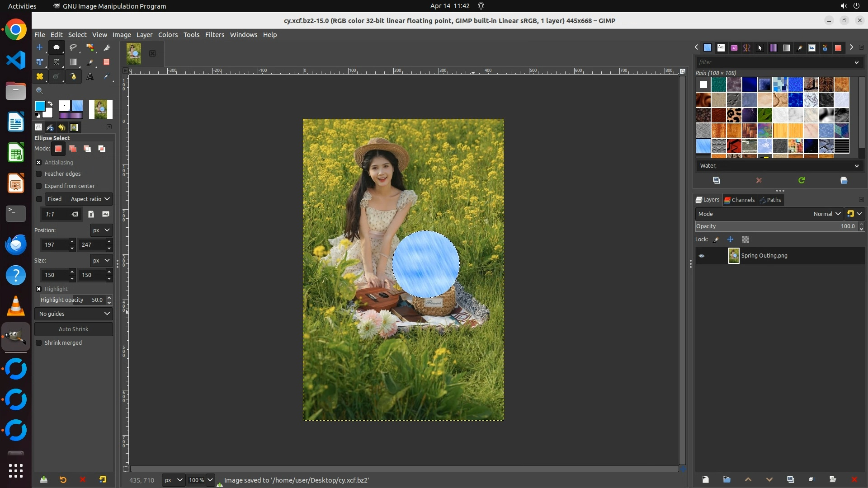
Task: Select the Paintbrush tool
Action: click(90, 62)
